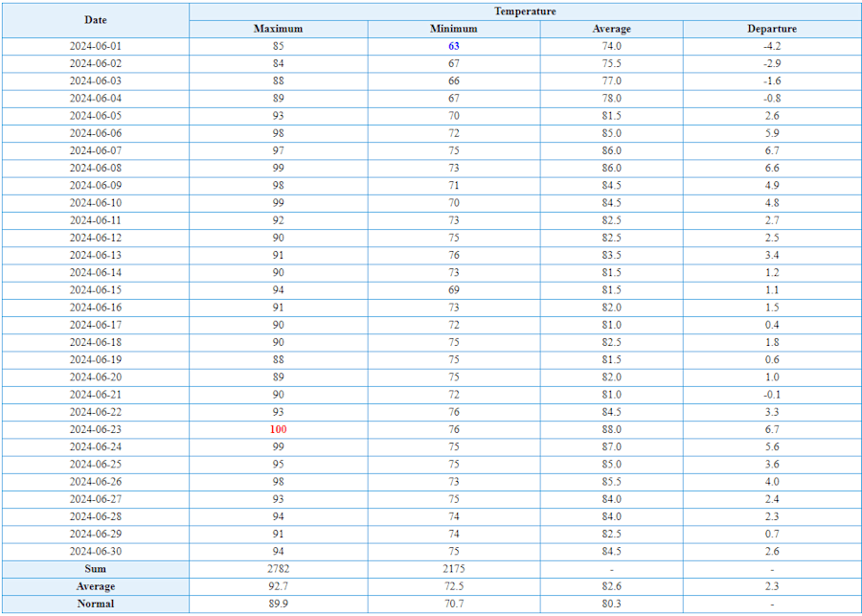Click the Temperature header cell
The image size is (862, 616).
pos(525,11)
